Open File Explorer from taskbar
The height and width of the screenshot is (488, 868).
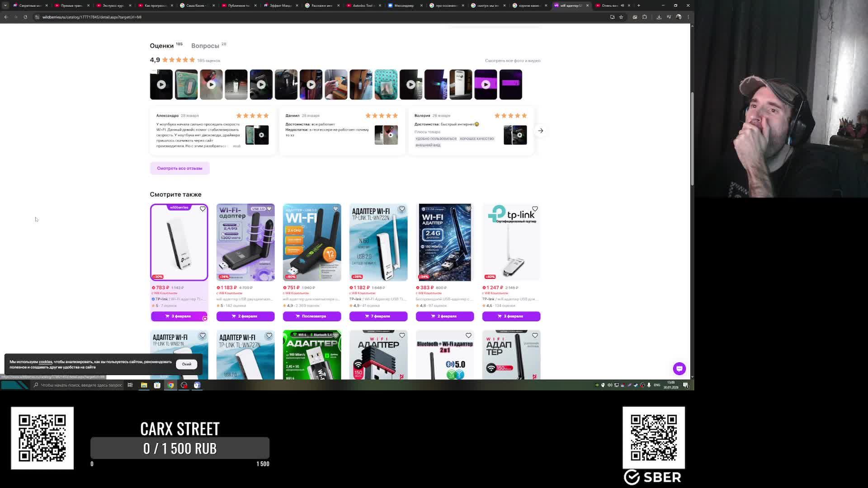144,385
